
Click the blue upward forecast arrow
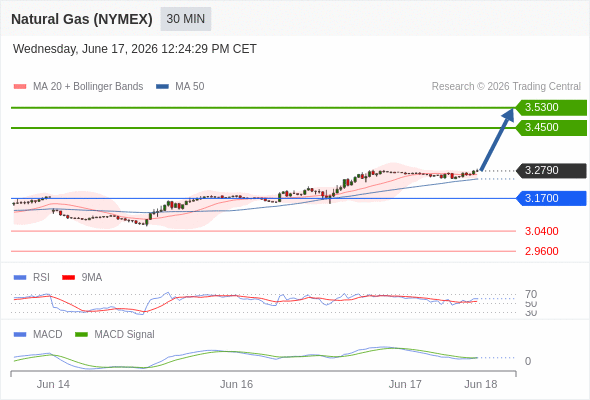point(497,140)
